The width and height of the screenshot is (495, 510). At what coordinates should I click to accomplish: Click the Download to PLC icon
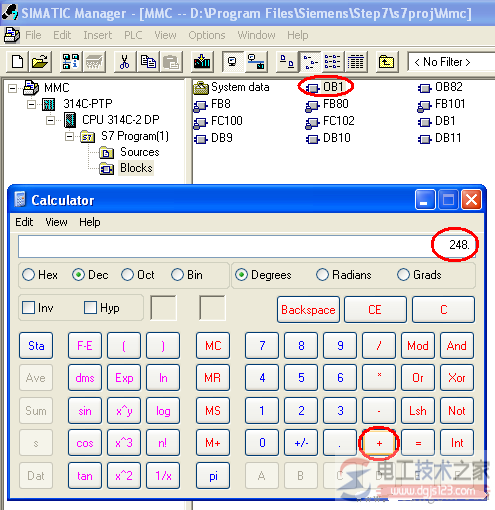point(202,62)
